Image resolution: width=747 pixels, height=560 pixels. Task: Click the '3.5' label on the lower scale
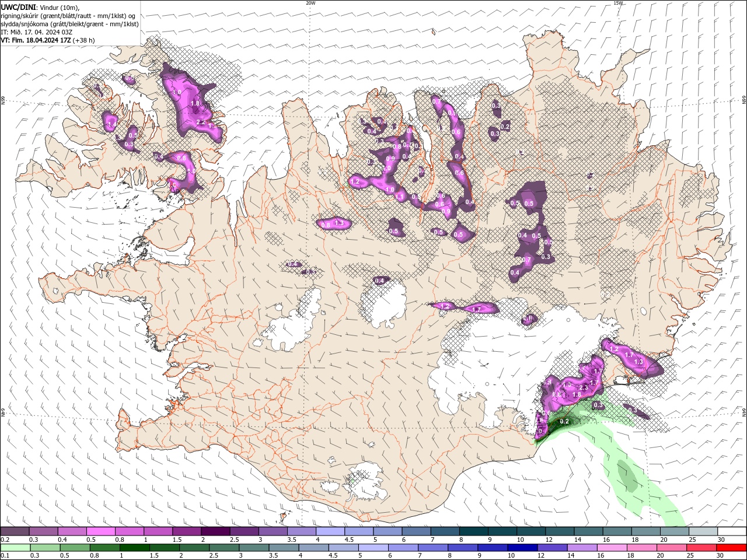click(x=273, y=556)
